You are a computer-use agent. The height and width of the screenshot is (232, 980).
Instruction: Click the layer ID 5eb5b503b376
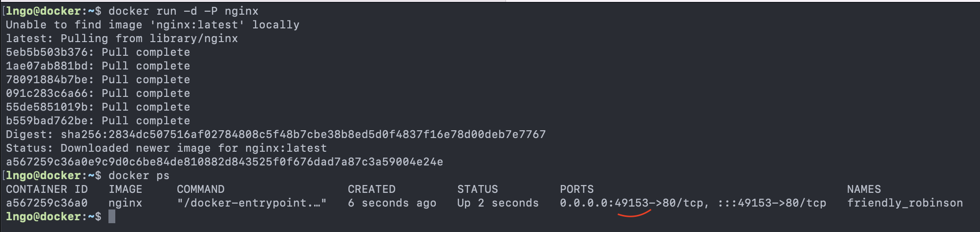pyautogui.click(x=47, y=52)
